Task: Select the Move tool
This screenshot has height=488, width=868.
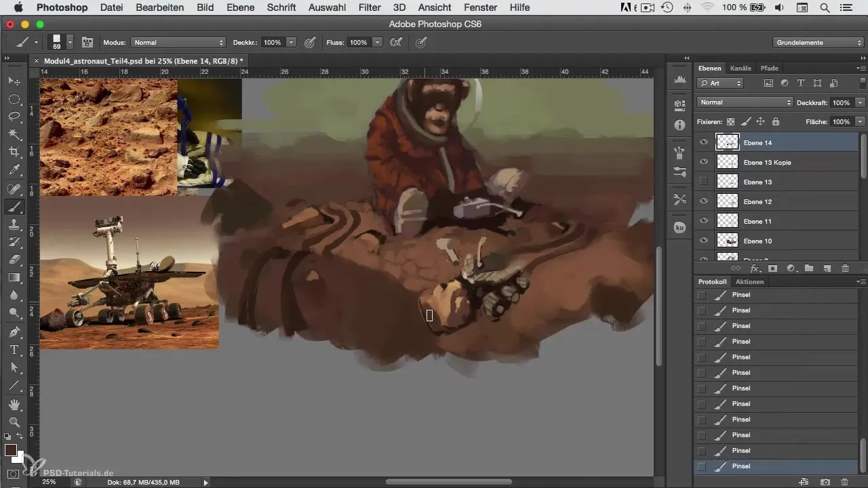Action: (14, 81)
